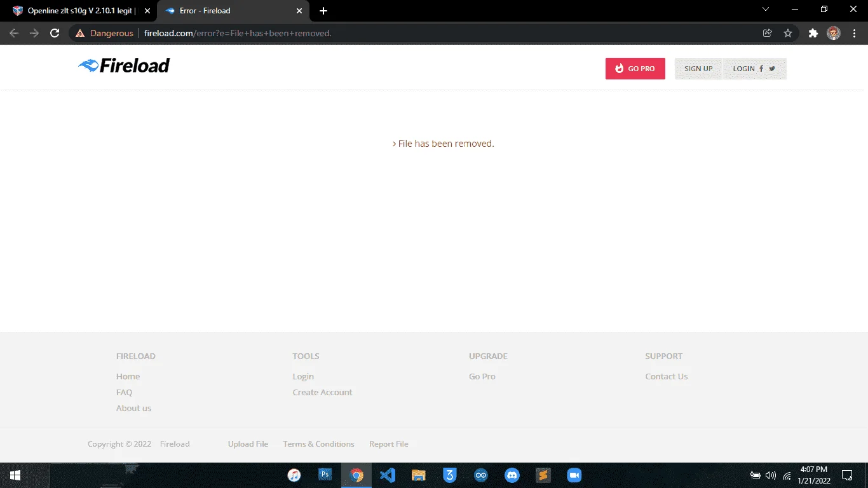Open the Windows Start menu

pyautogui.click(x=15, y=475)
